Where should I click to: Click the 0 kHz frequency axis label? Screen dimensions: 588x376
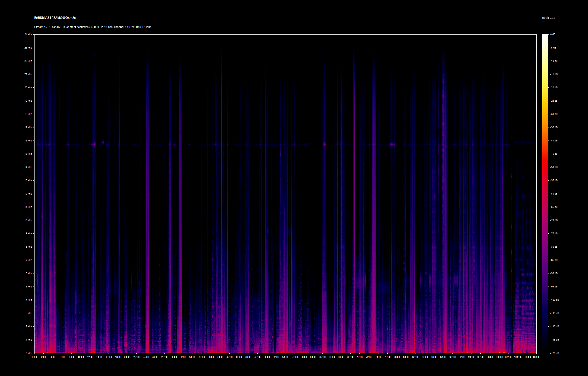tap(29, 353)
